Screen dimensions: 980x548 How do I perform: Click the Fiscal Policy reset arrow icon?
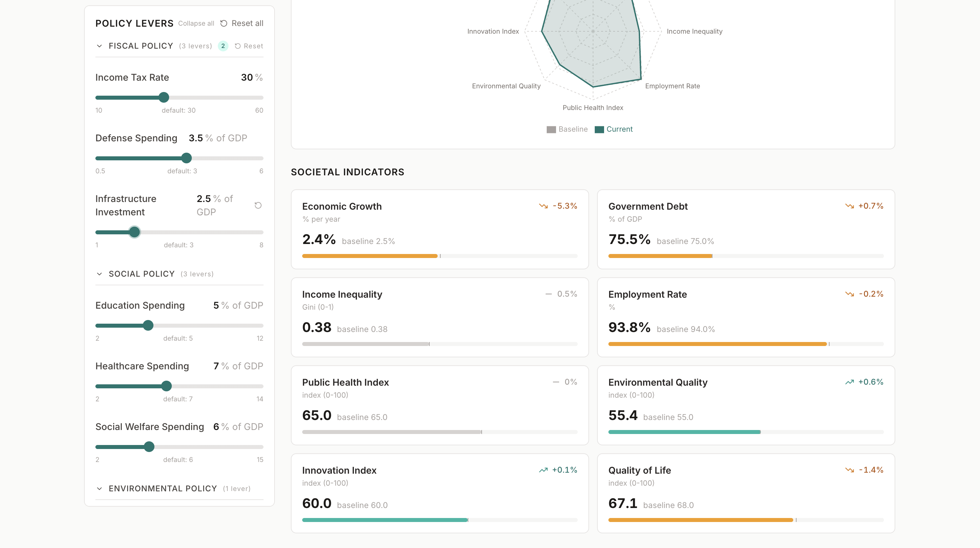coord(238,46)
